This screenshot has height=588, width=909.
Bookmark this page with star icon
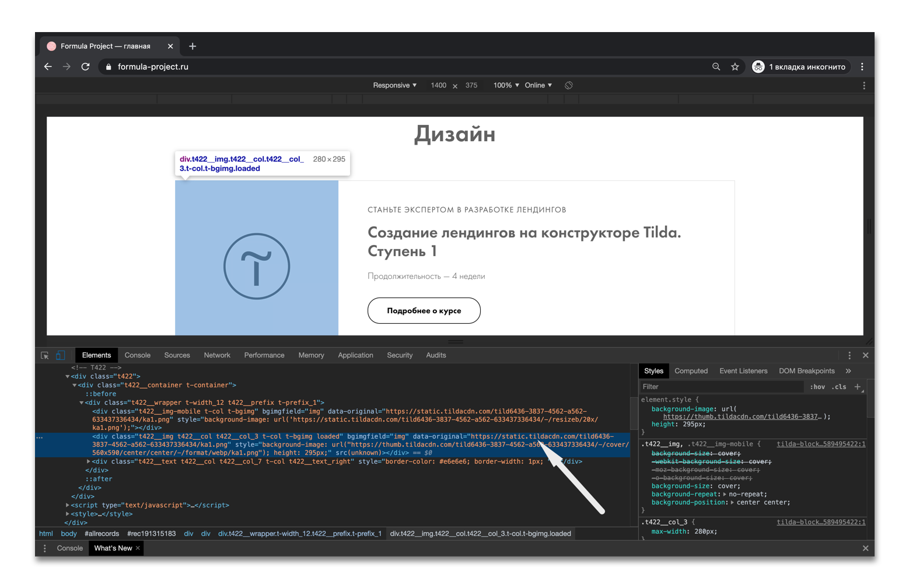pos(735,66)
